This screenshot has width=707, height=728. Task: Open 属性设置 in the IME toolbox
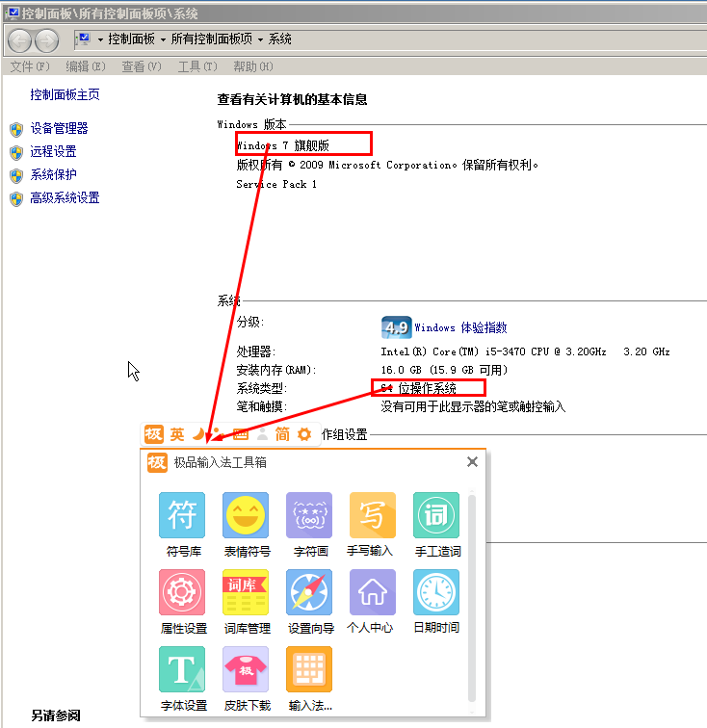pyautogui.click(x=182, y=601)
